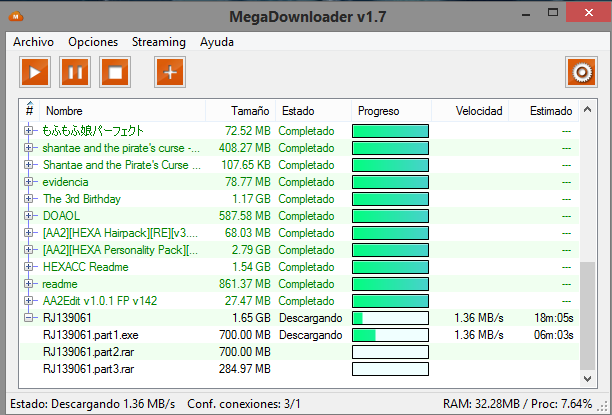Expand the readme entry
The image size is (612, 415).
click(x=28, y=283)
